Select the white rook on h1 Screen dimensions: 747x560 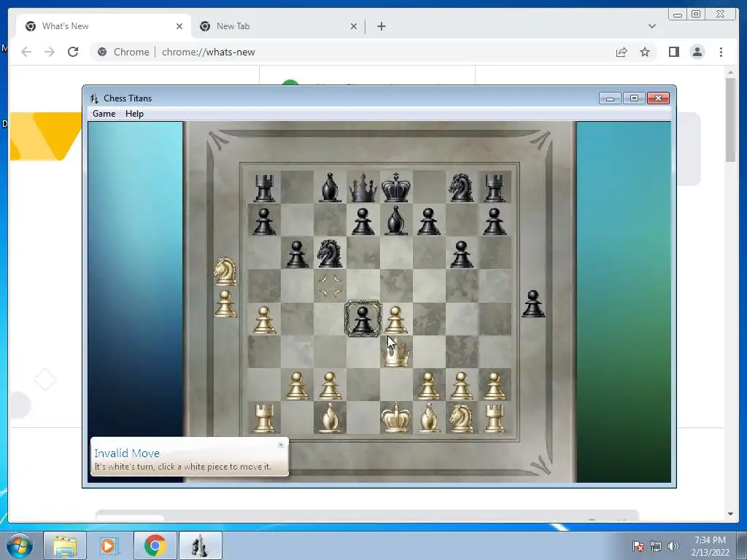pyautogui.click(x=495, y=418)
